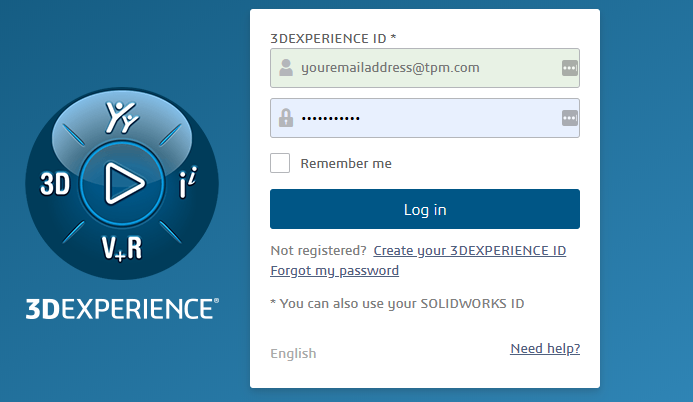Enable the Remember me checkbox
693x402 pixels.
(280, 163)
